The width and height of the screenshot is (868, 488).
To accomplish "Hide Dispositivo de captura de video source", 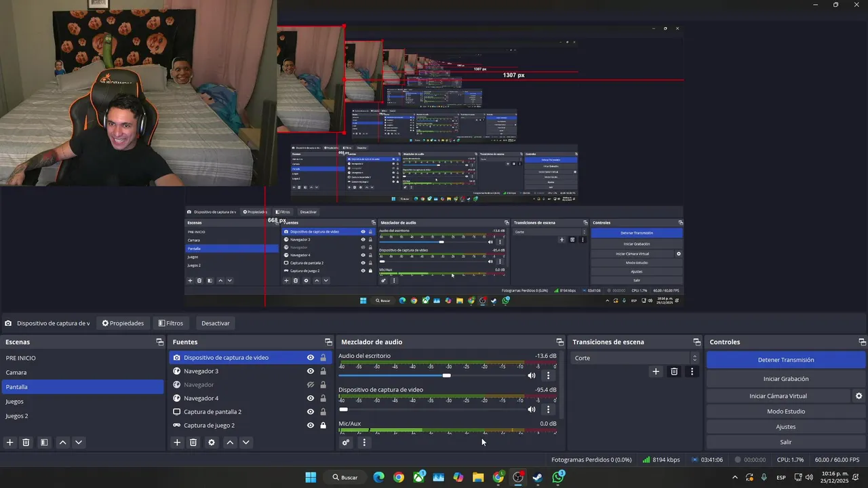I will [x=311, y=358].
